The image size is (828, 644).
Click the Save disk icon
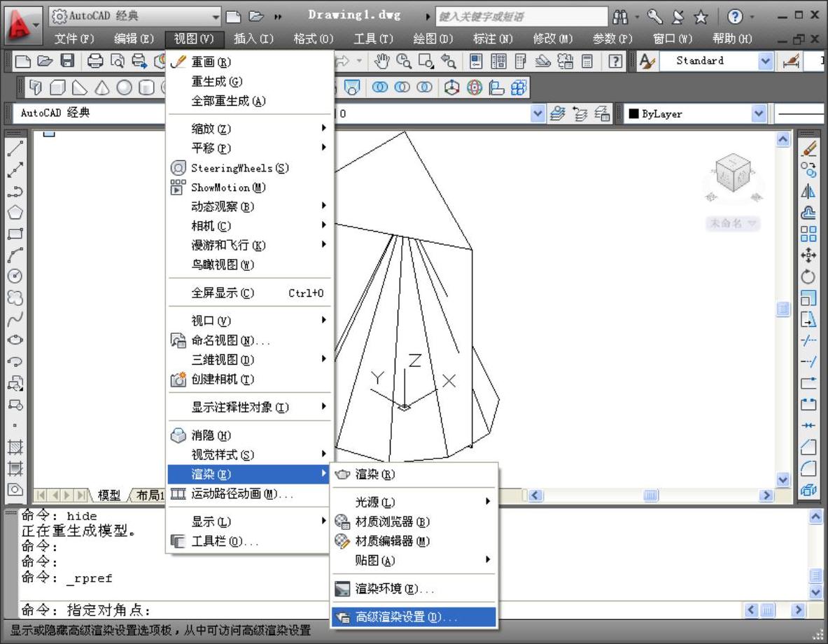click(x=67, y=62)
